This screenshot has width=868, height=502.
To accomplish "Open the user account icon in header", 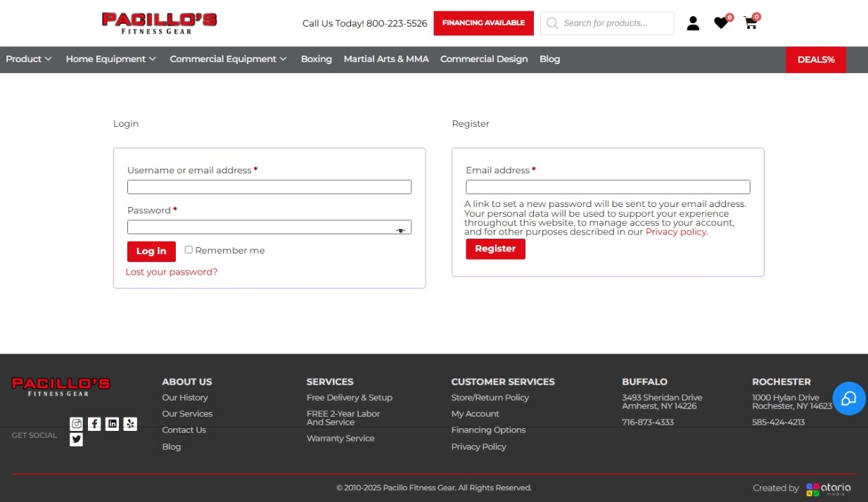I will click(693, 23).
